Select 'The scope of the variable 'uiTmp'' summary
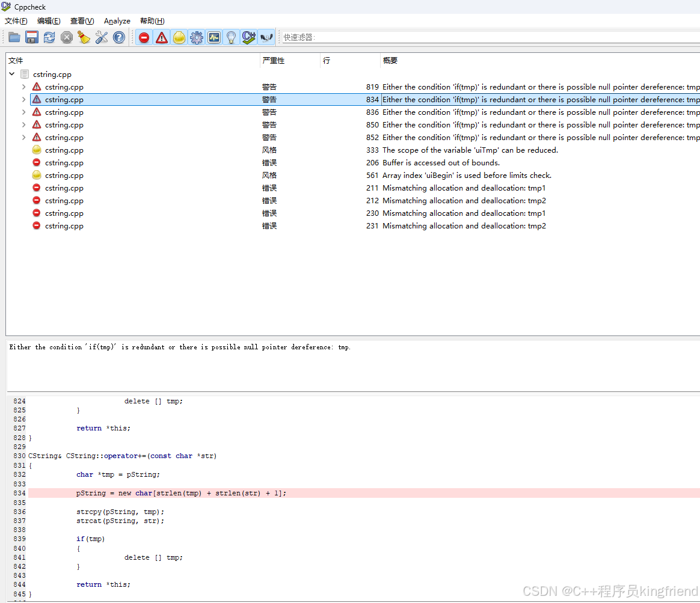 tap(470, 150)
